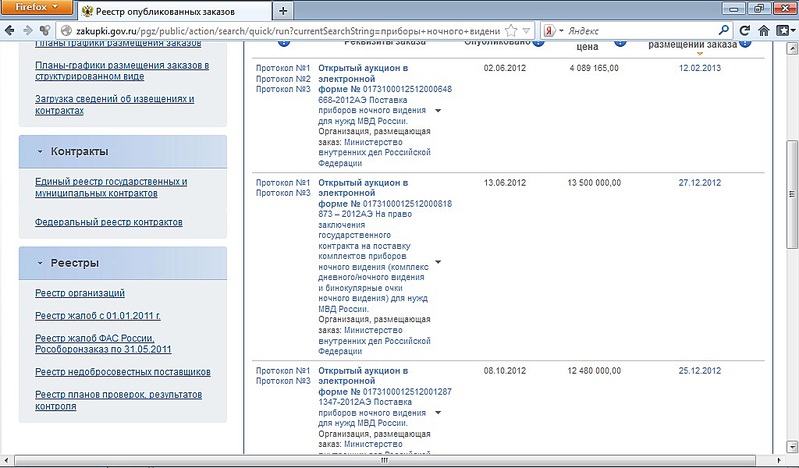The image size is (799, 468).
Task: Go to the browser home page icon
Action: pos(763,31)
